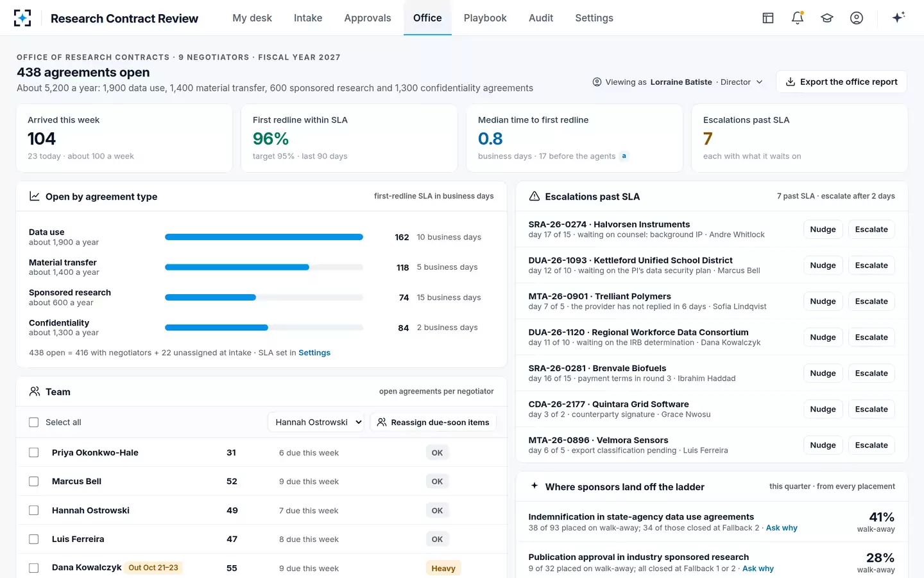Click the chart icon beside Open by agreement type

35,197
